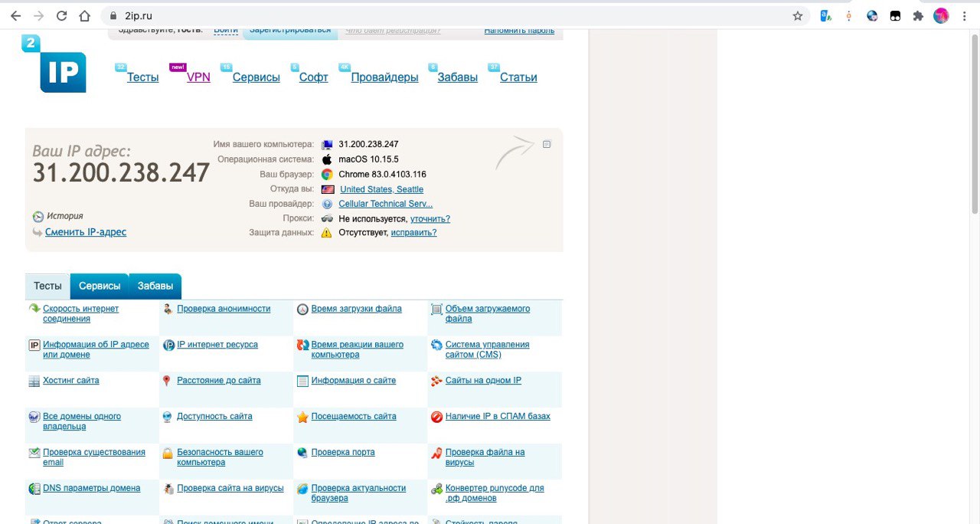Open Сайты на одном IP link
Screen dimensions: 980x524
(x=483, y=381)
